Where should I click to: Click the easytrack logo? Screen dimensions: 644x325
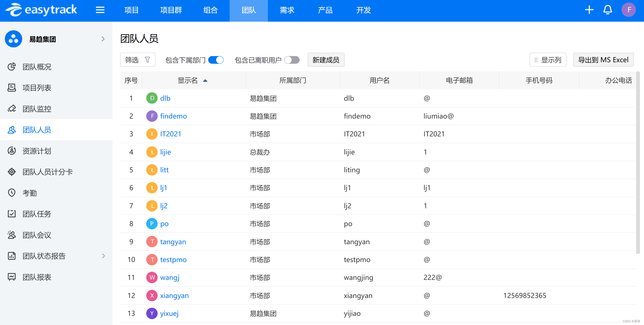coord(41,10)
